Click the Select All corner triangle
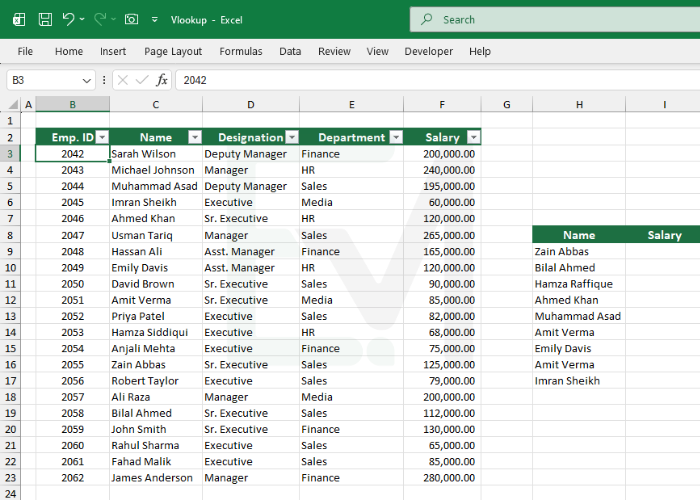 click(x=13, y=105)
